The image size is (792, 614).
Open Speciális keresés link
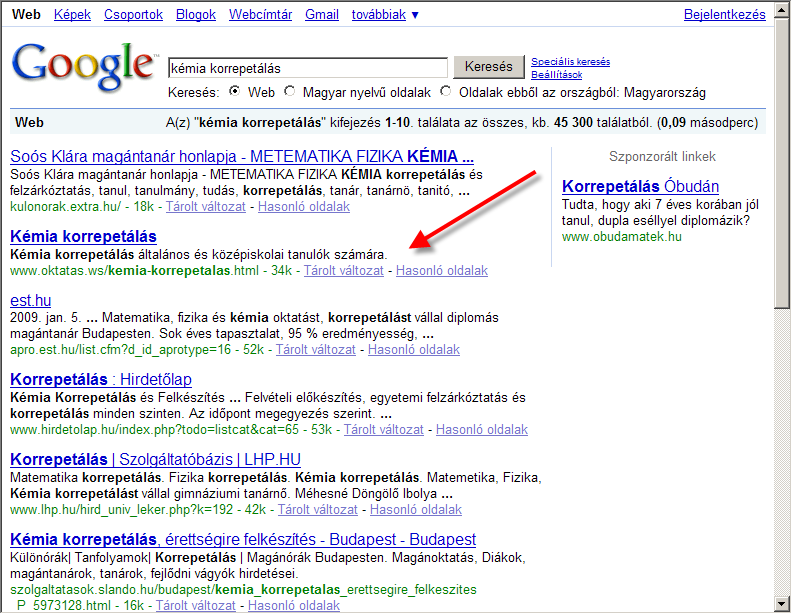[570, 62]
